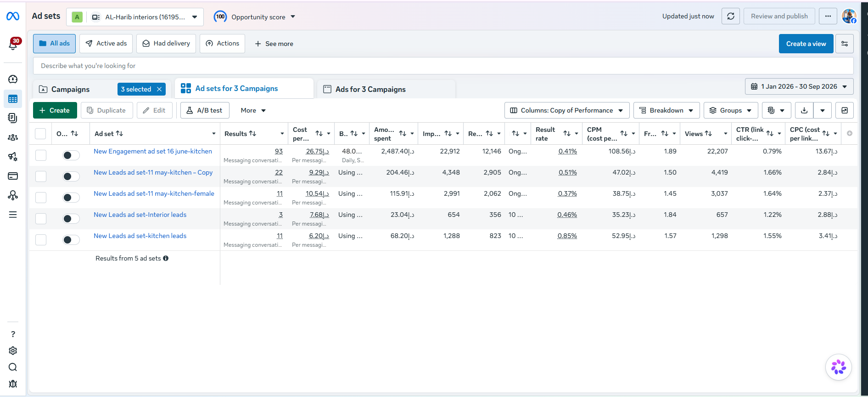The width and height of the screenshot is (868, 397).
Task: Click the green Create button
Action: 55,110
